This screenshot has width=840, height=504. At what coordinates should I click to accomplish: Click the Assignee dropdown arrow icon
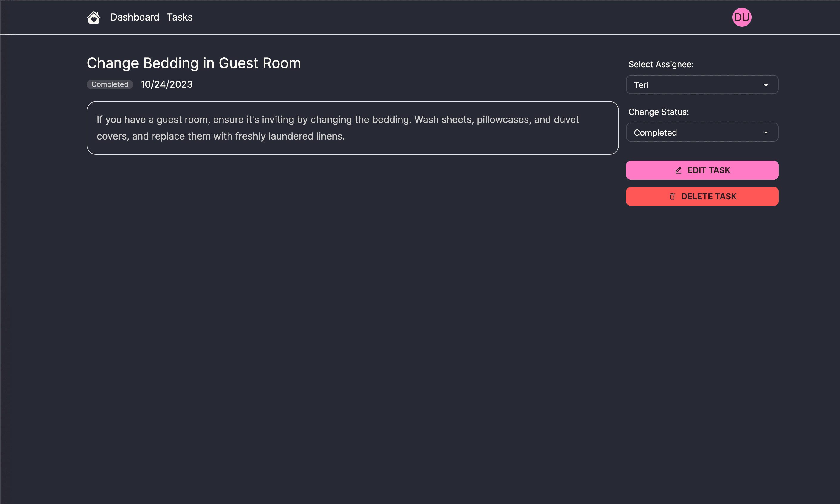[766, 85]
